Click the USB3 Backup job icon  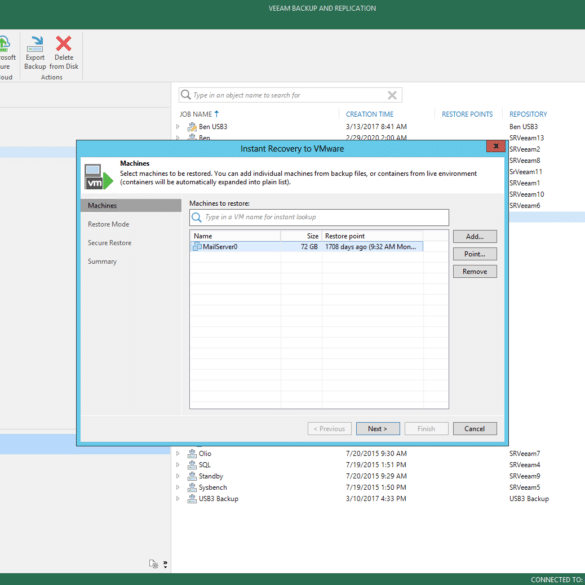[x=192, y=499]
